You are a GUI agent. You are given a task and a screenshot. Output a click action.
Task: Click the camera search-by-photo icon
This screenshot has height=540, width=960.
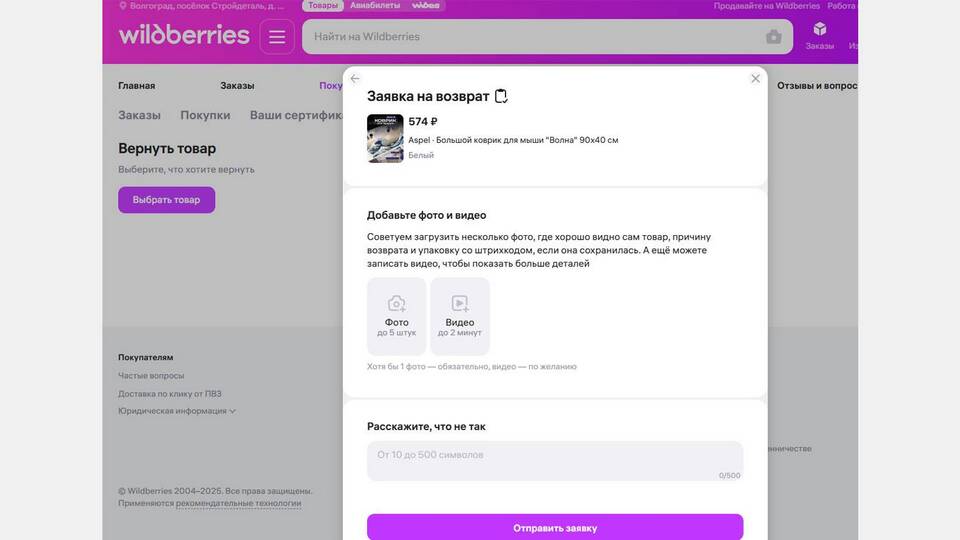click(x=773, y=37)
